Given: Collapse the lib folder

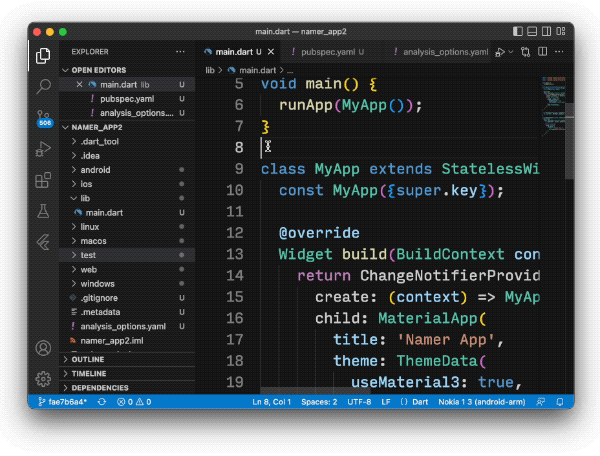Looking at the screenshot, I should pos(85,198).
